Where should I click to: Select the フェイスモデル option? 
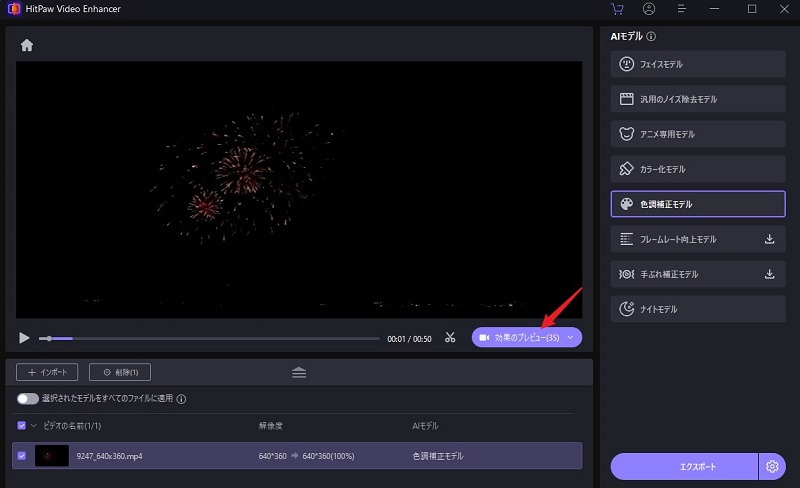coord(697,64)
